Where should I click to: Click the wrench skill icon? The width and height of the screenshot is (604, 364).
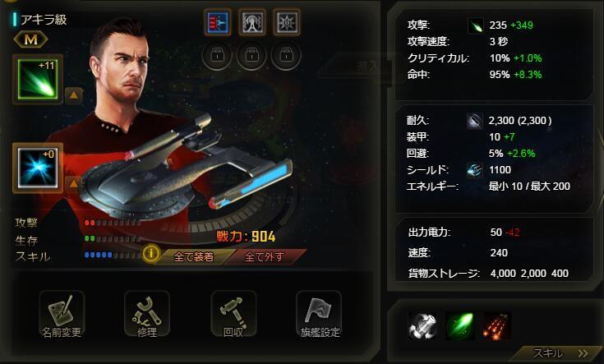(x=422, y=326)
